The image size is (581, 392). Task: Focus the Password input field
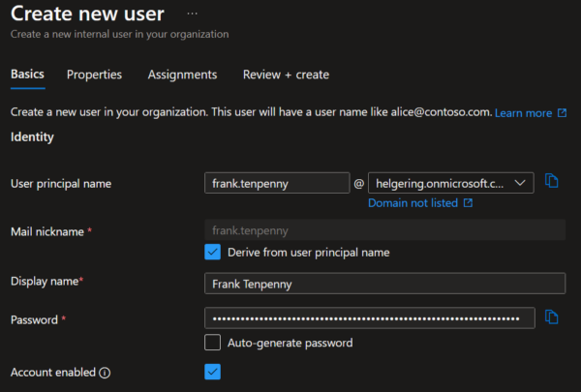(368, 318)
